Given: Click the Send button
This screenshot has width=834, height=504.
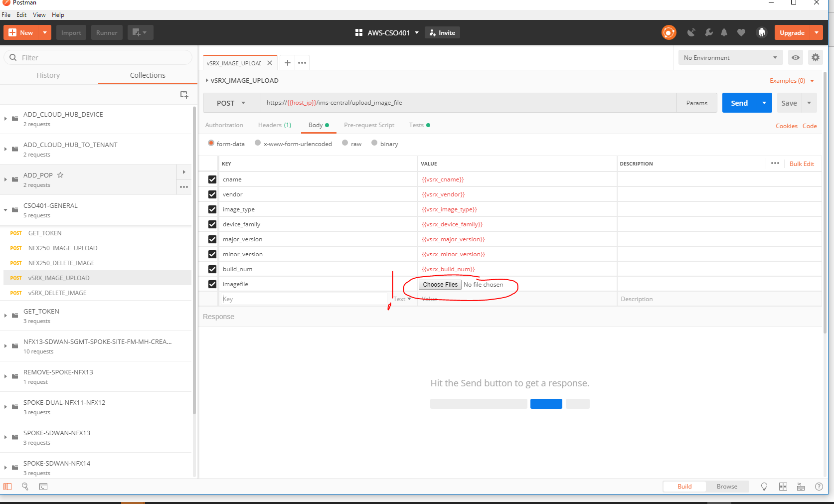Looking at the screenshot, I should pyautogui.click(x=739, y=103).
